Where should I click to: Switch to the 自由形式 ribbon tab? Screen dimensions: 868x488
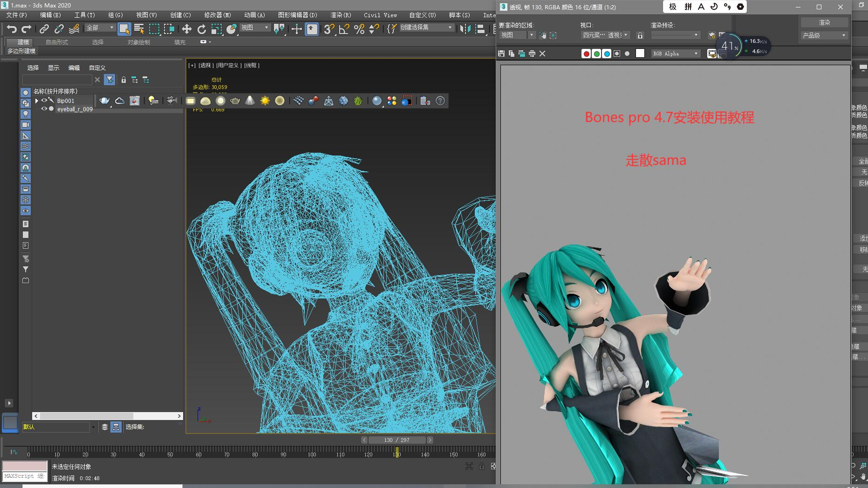57,42
